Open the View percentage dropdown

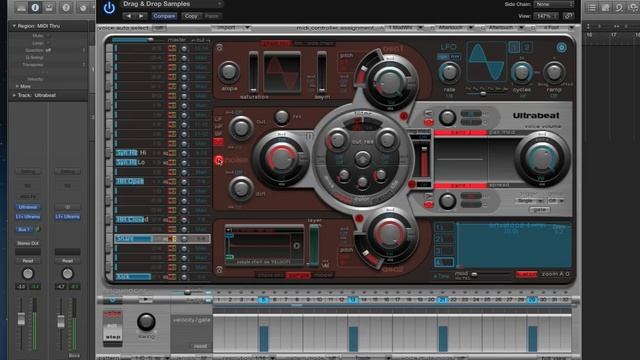(x=545, y=16)
